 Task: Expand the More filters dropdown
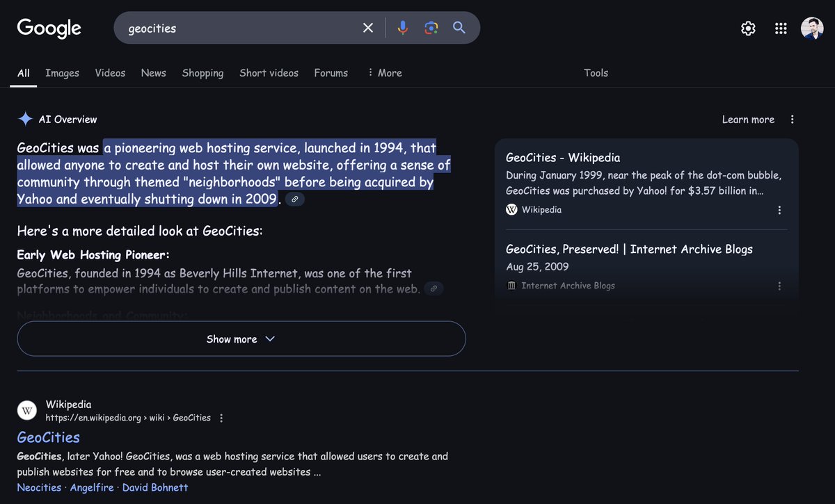pyautogui.click(x=384, y=73)
